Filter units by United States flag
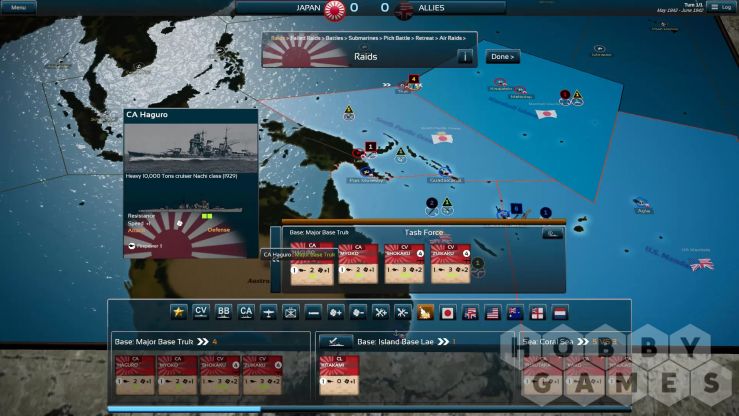This screenshot has width=739, height=416. point(493,312)
